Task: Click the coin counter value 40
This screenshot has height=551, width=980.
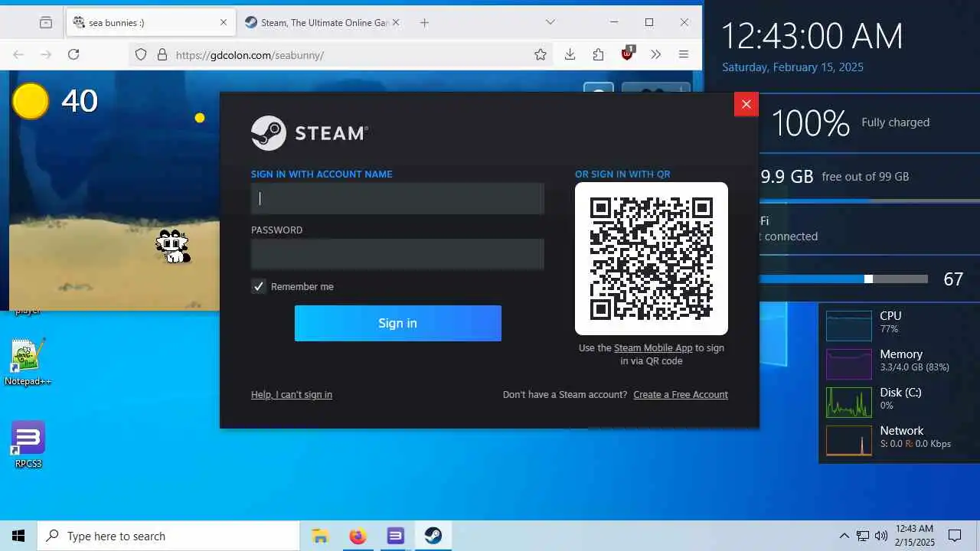Action: coord(80,101)
